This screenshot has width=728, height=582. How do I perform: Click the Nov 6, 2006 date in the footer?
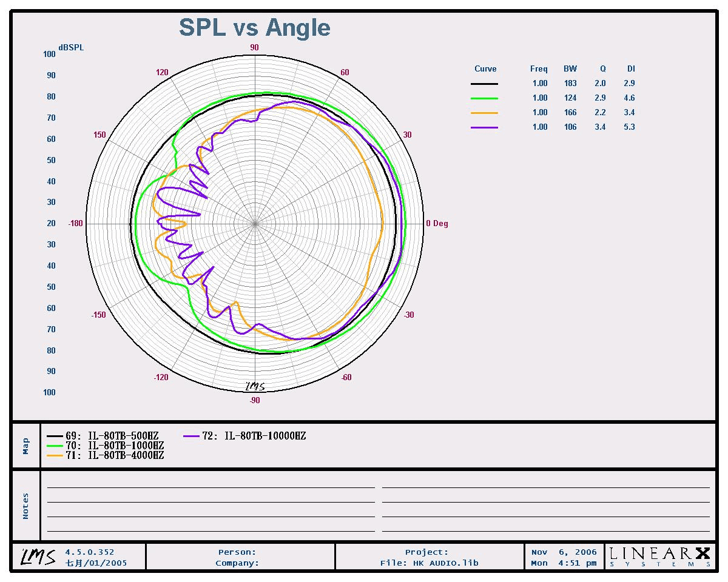pos(564,552)
